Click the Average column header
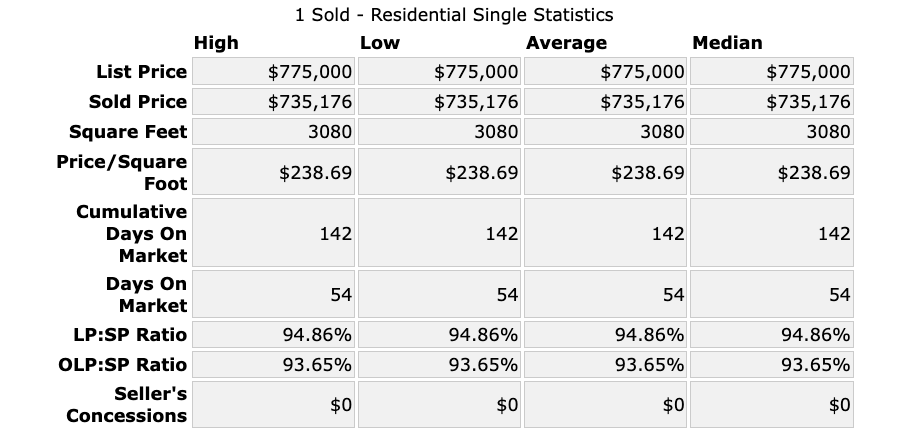 coord(566,43)
